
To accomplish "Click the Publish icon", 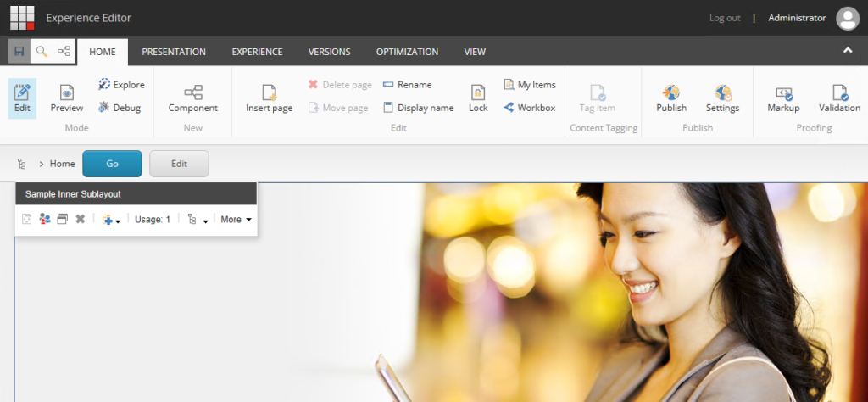I will pyautogui.click(x=671, y=92).
